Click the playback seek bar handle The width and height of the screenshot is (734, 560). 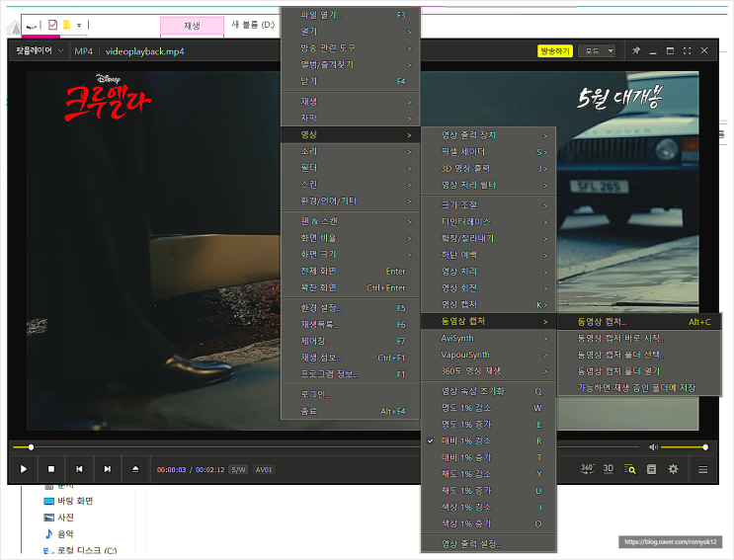tap(31, 447)
